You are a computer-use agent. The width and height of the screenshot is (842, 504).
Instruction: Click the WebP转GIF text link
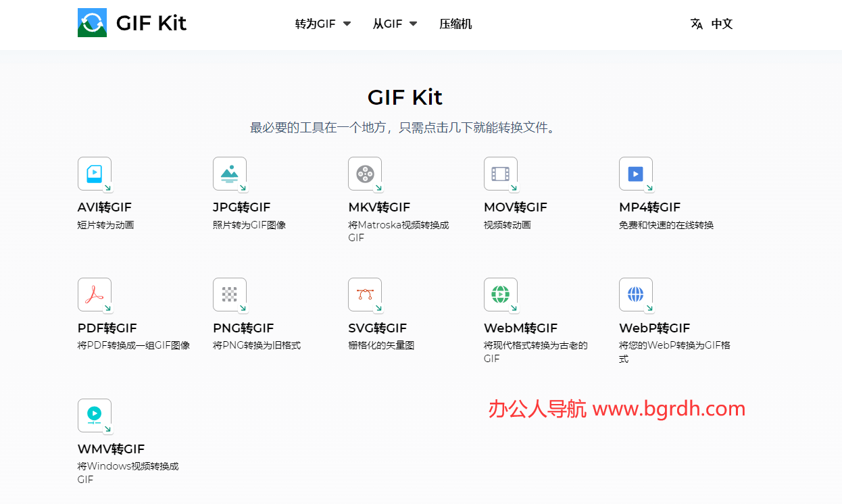tap(655, 328)
